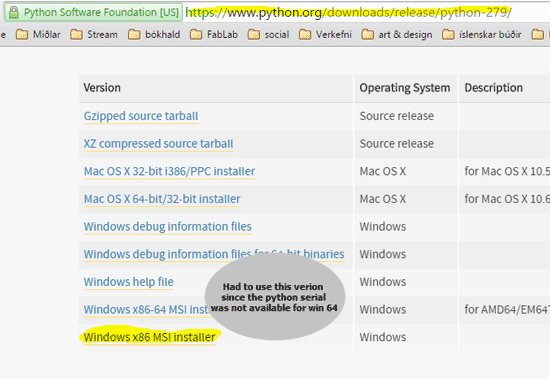Open Python Software Foundation certificate badge
This screenshot has height=379, width=550.
point(93,12)
